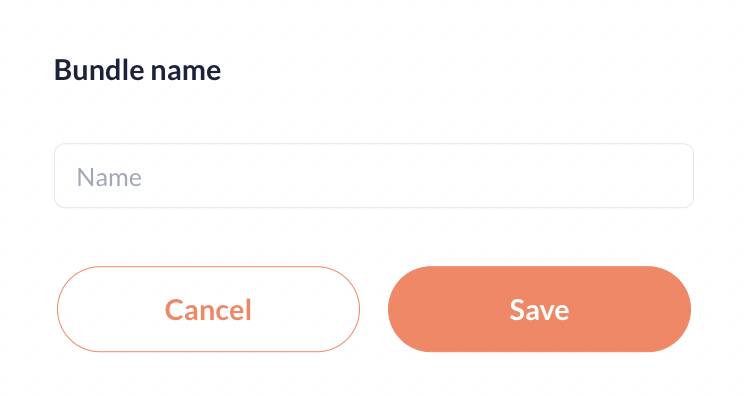This screenshot has height=396, width=746.
Task: Click the Cancel button
Action: point(208,309)
